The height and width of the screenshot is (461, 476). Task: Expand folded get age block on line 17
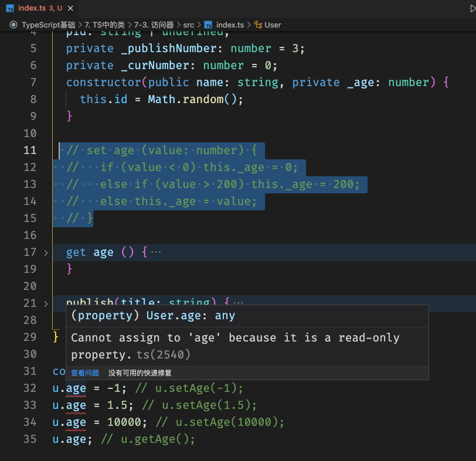46,252
